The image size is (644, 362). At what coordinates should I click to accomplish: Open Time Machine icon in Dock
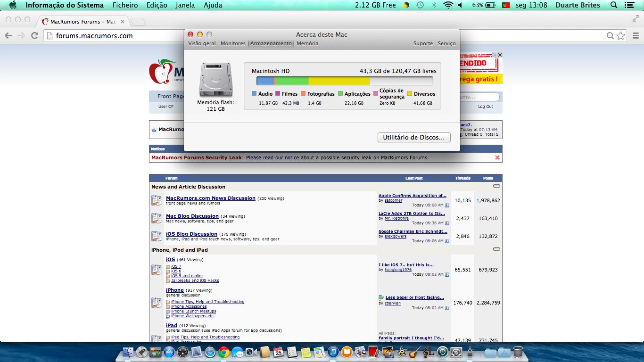pyautogui.click(x=442, y=352)
